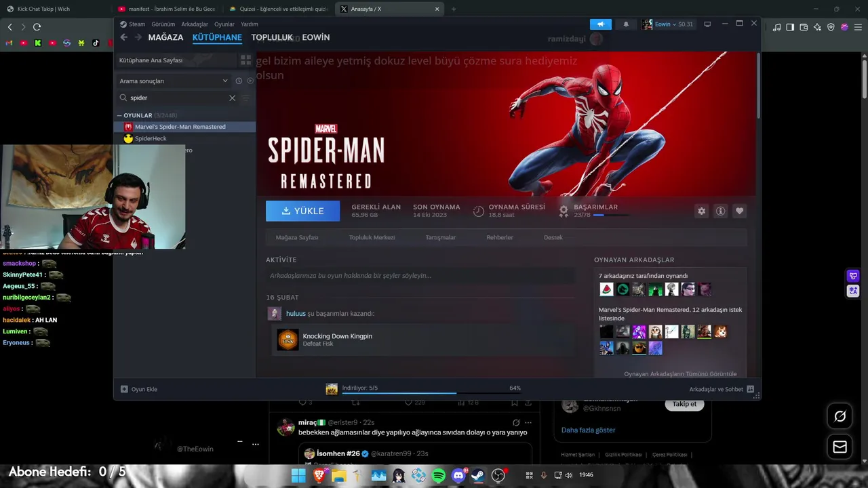Click the library search field
The width and height of the screenshot is (868, 488).
[x=176, y=98]
